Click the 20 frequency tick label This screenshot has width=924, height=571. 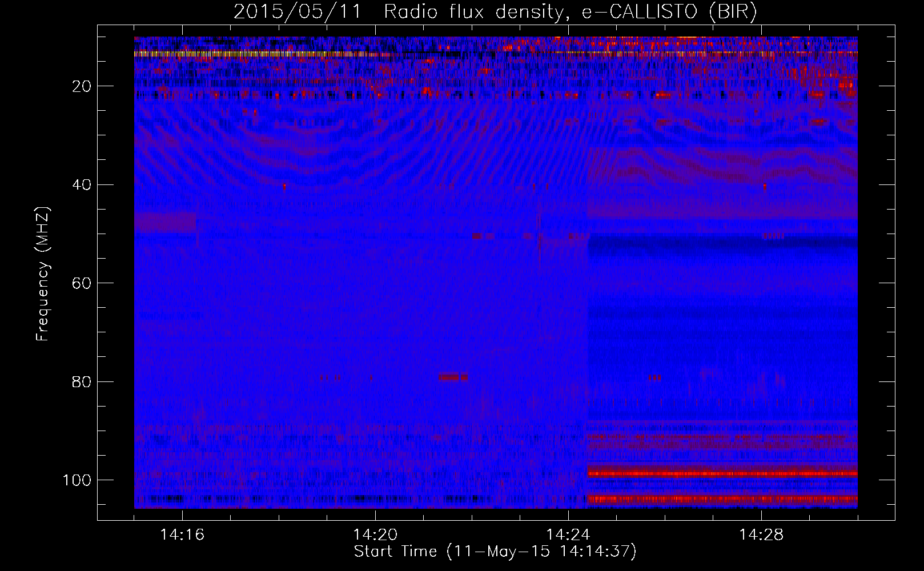(x=82, y=86)
